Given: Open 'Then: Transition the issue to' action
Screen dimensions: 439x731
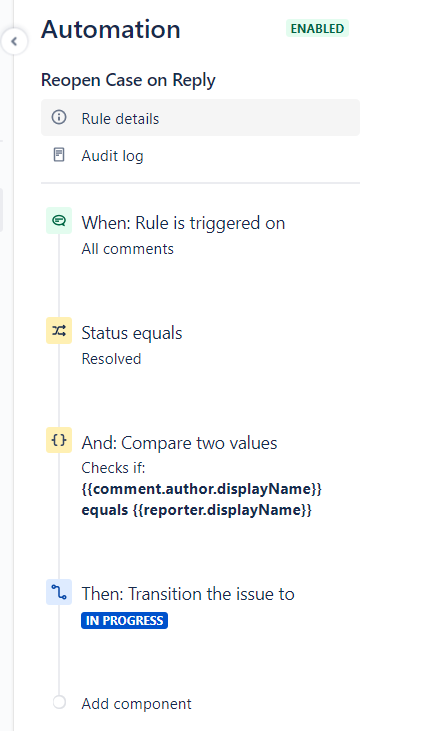Looking at the screenshot, I should (188, 594).
